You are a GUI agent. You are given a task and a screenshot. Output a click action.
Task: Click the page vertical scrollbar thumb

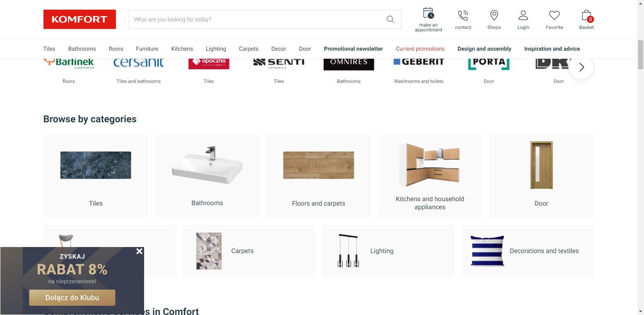tap(640, 54)
